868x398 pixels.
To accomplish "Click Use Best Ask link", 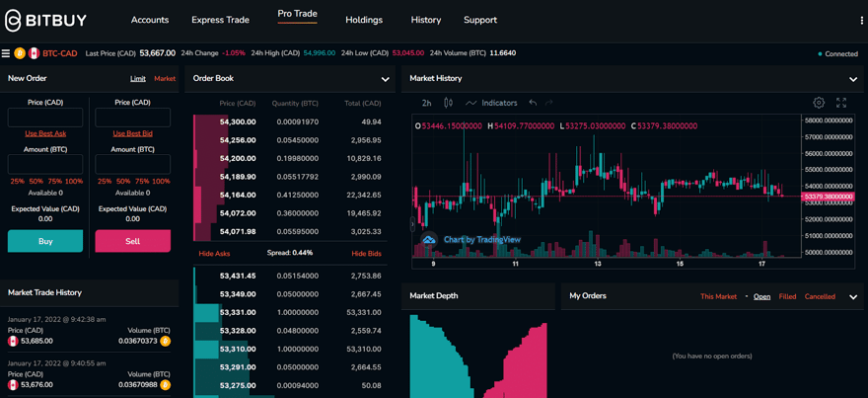I will (45, 133).
